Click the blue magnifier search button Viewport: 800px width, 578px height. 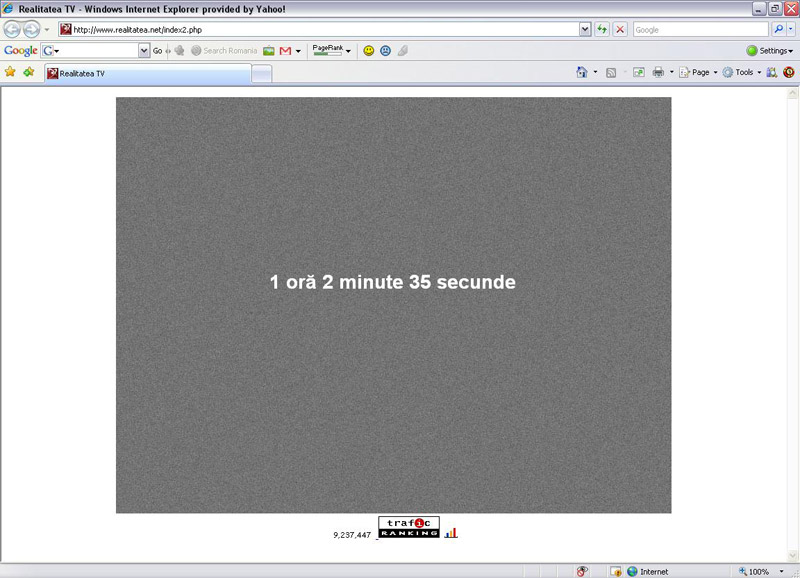pos(779,30)
